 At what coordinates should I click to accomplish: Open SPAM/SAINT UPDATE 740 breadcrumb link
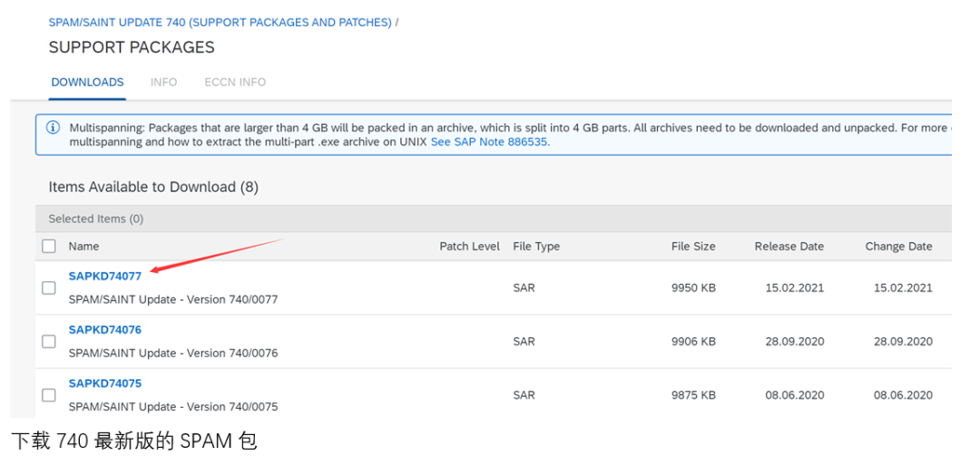pos(220,23)
